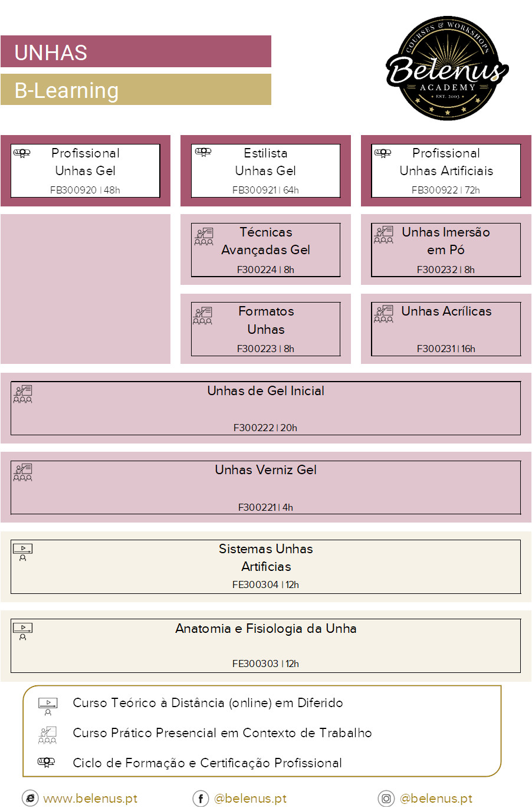This screenshot has height=808, width=532.
Task: Click the practical course icon in Técnicas Avançadas Gel
Action: [x=203, y=237]
